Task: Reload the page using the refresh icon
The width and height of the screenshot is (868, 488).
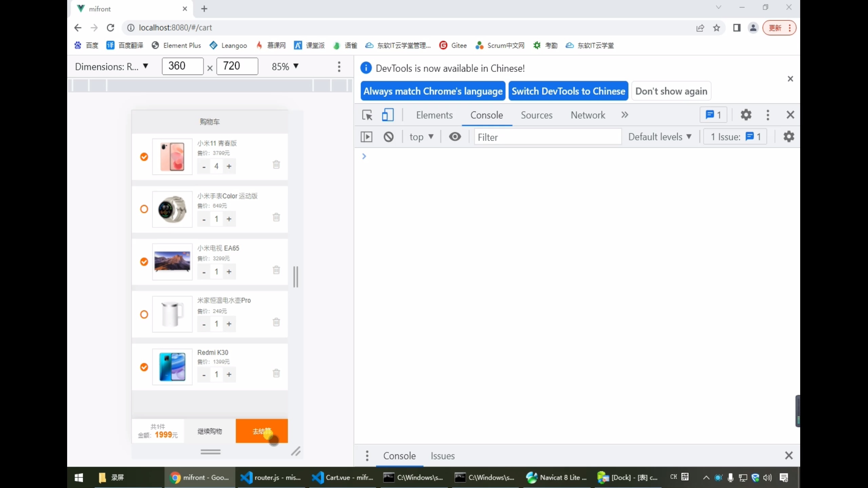Action: [111, 28]
